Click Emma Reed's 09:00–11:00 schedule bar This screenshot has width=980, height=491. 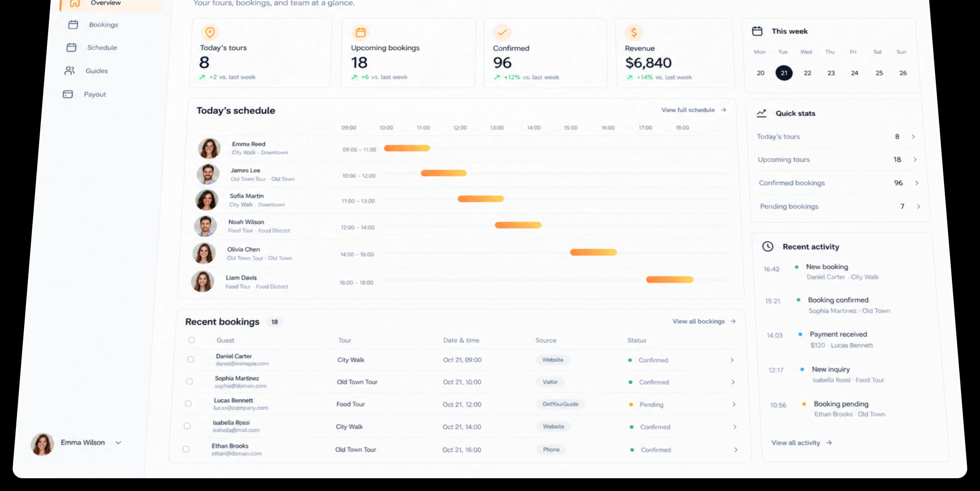(407, 148)
